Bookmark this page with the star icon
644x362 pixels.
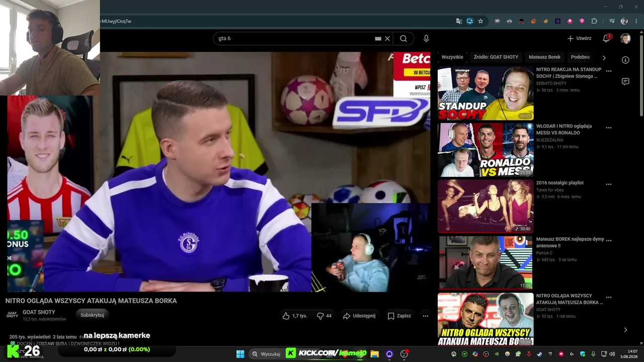(480, 21)
